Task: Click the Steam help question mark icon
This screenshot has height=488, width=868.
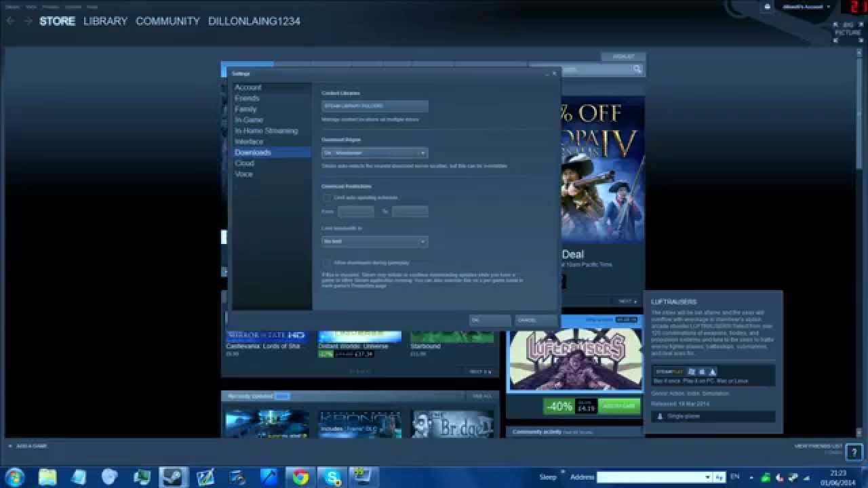Action: pyautogui.click(x=854, y=451)
